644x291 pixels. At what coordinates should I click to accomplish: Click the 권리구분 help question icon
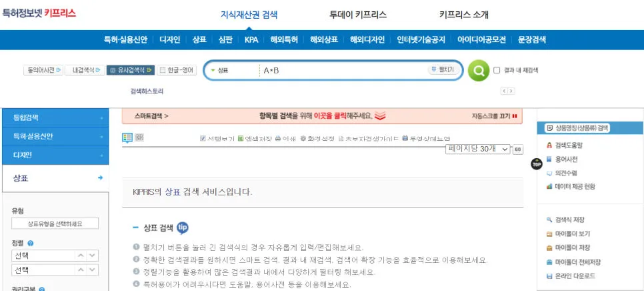tap(41, 290)
